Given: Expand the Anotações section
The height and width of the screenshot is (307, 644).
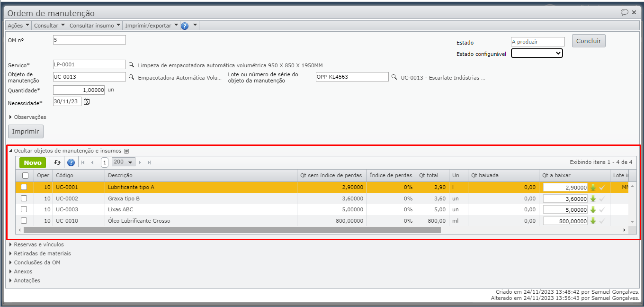Looking at the screenshot, I should 24,280.
